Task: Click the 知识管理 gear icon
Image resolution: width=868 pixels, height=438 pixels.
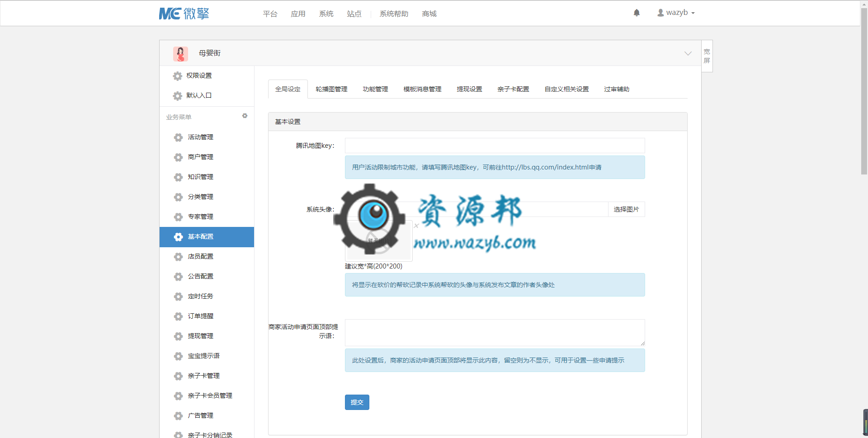Action: pyautogui.click(x=179, y=177)
